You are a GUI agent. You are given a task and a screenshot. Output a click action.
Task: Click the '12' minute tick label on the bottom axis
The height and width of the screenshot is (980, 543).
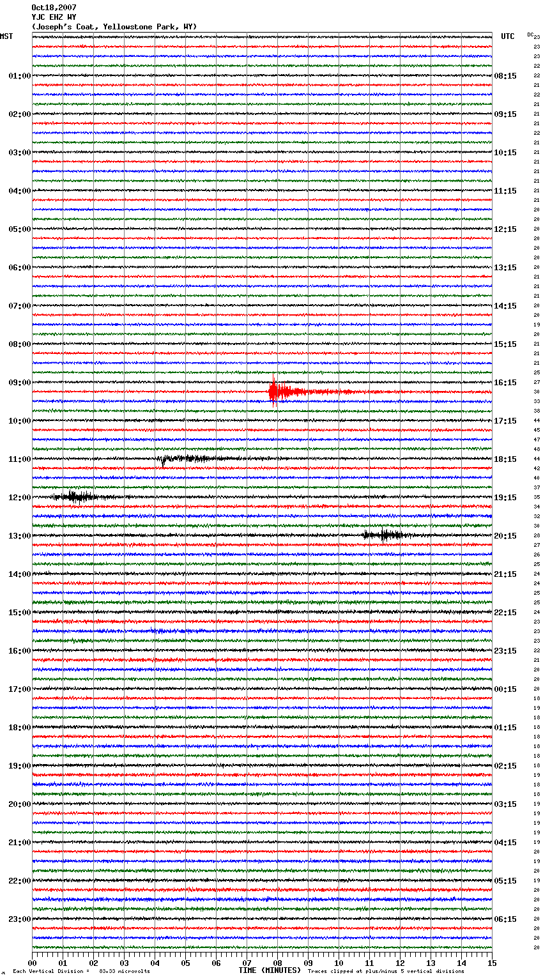(x=400, y=963)
